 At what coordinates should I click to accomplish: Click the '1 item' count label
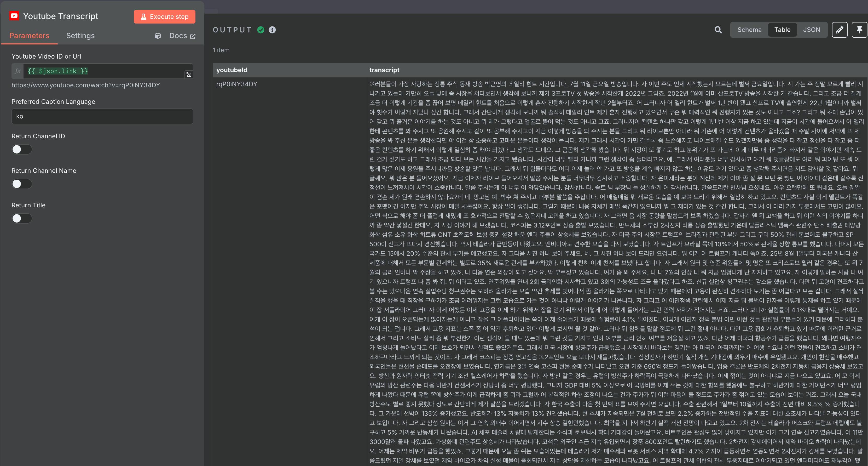221,50
